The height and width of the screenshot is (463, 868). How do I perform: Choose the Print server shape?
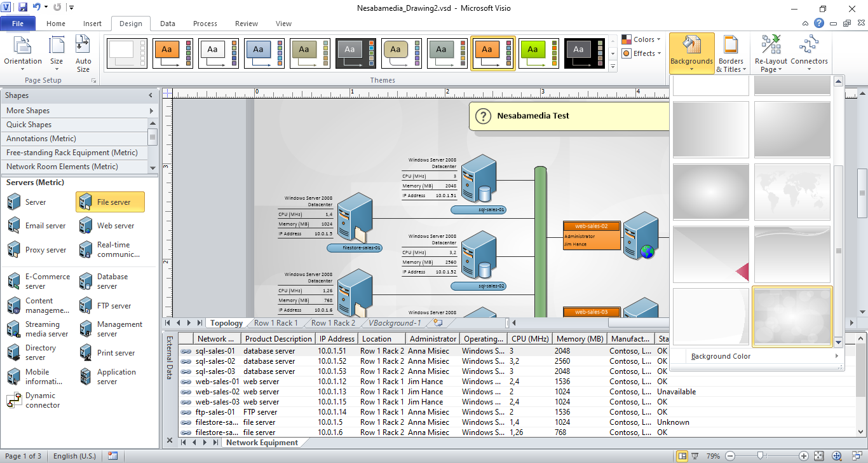[x=107, y=353]
